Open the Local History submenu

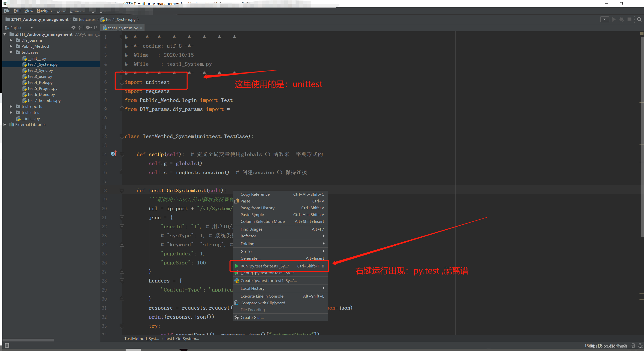[x=280, y=288]
